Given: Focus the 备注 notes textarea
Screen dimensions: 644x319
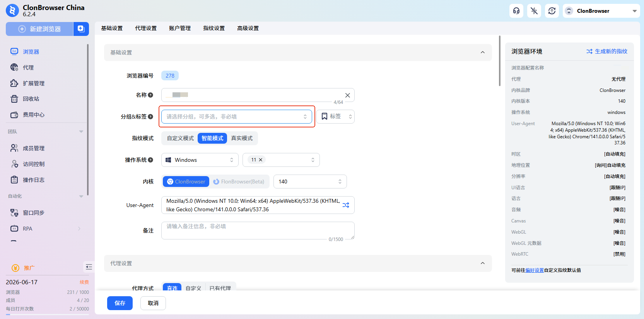Looking at the screenshot, I should pyautogui.click(x=258, y=231).
